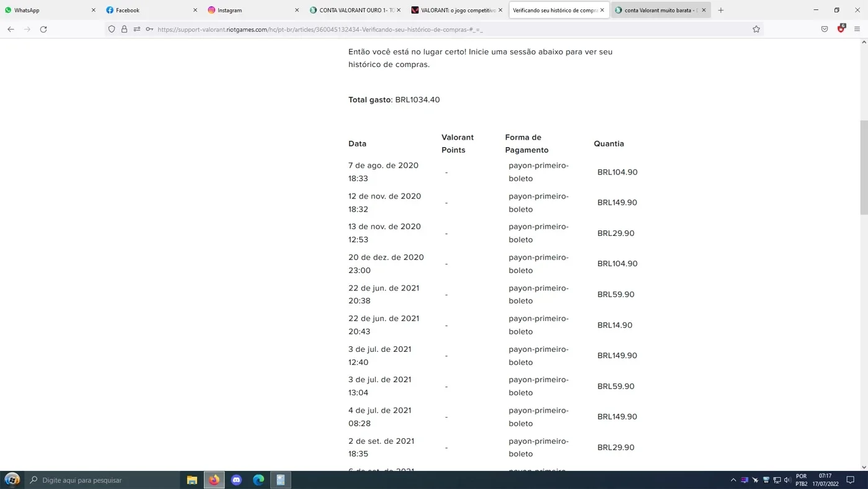Click the page vertical scrollbar thumb
This screenshot has height=489, width=868.
(x=864, y=168)
